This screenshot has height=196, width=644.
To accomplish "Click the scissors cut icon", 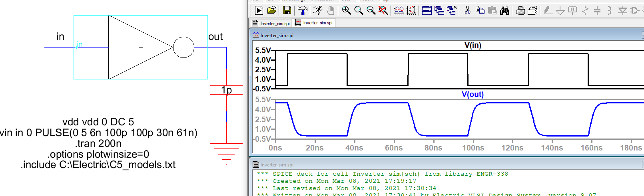I will [467, 11].
